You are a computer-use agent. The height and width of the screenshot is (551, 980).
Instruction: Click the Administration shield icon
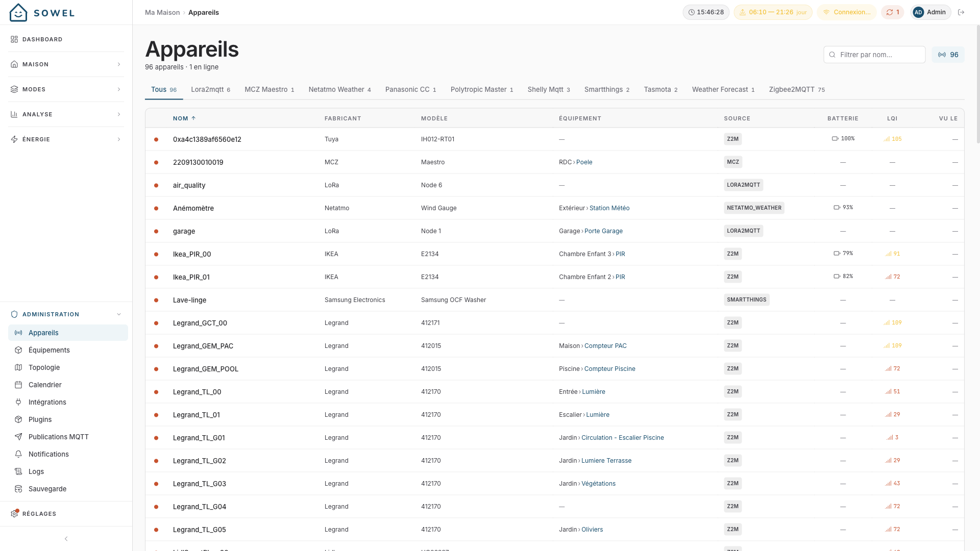tap(14, 314)
